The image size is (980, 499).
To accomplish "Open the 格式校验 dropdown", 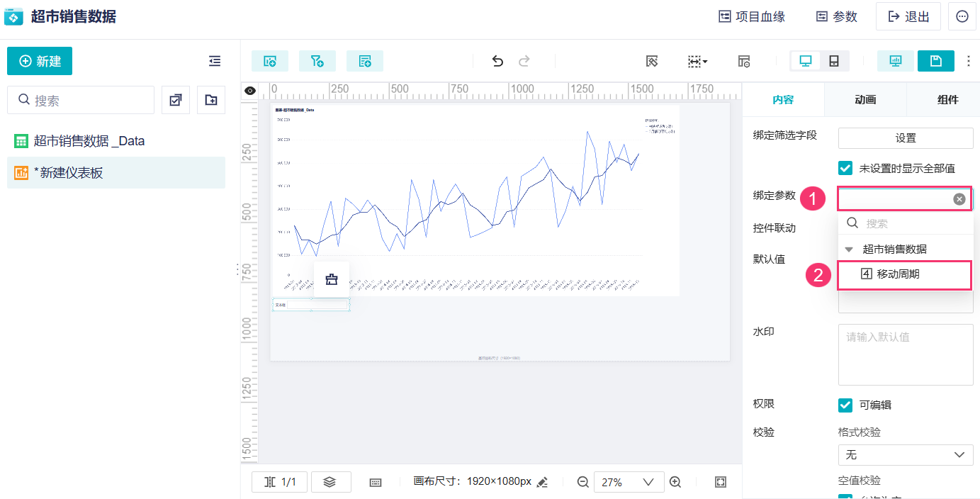I will click(905, 454).
